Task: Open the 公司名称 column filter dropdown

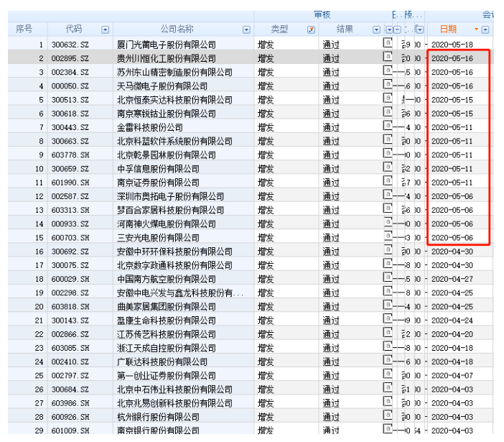Action: tap(246, 29)
